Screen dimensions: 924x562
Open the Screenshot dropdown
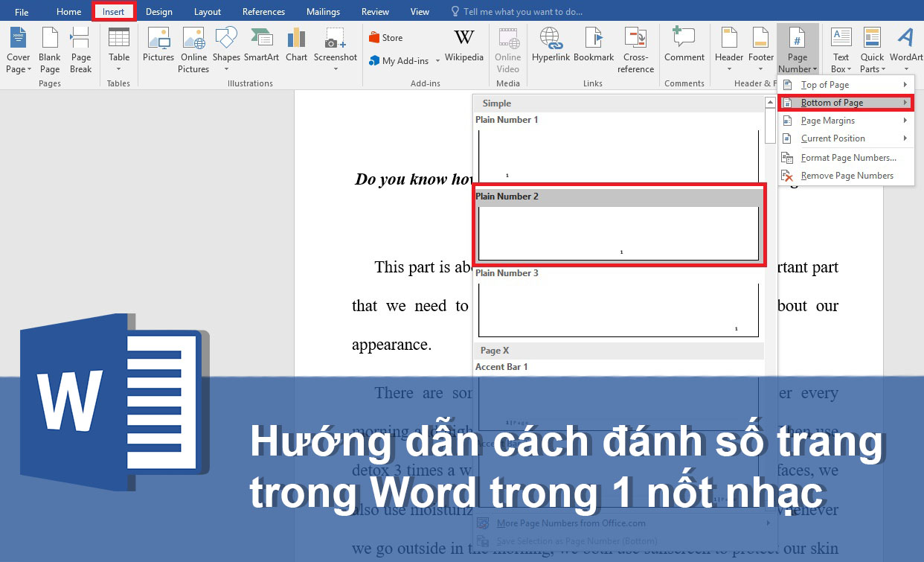click(336, 50)
